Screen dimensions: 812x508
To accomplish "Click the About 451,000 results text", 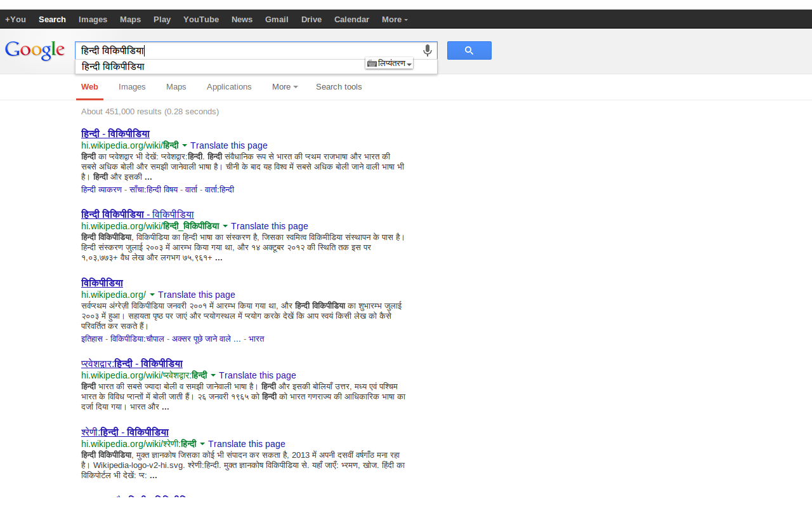I will (150, 112).
